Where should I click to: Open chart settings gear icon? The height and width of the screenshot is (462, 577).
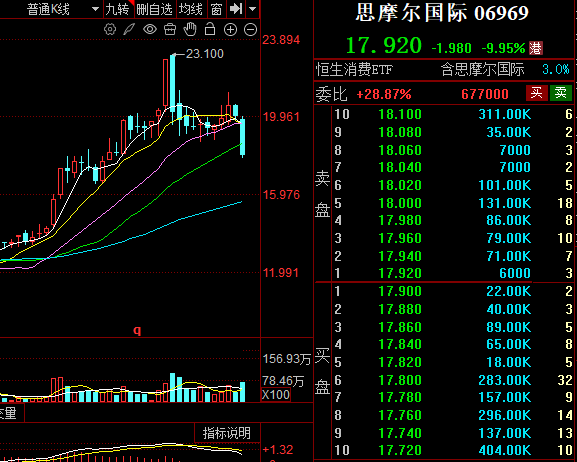tap(110, 29)
